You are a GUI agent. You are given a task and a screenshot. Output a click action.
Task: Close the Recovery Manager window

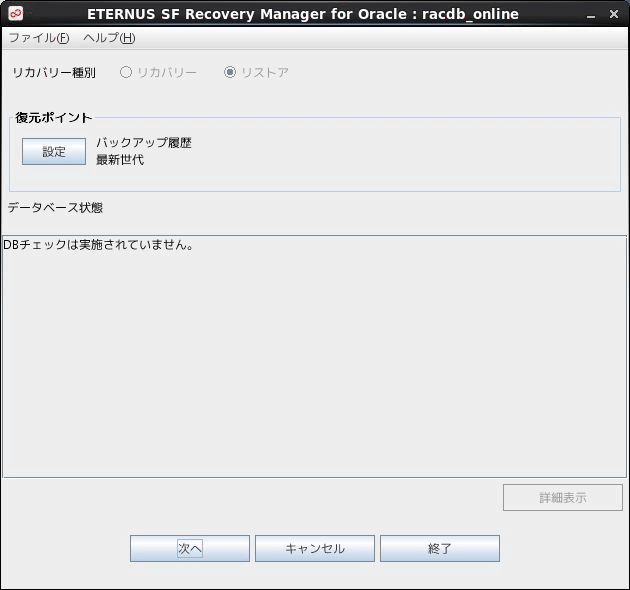click(x=614, y=14)
